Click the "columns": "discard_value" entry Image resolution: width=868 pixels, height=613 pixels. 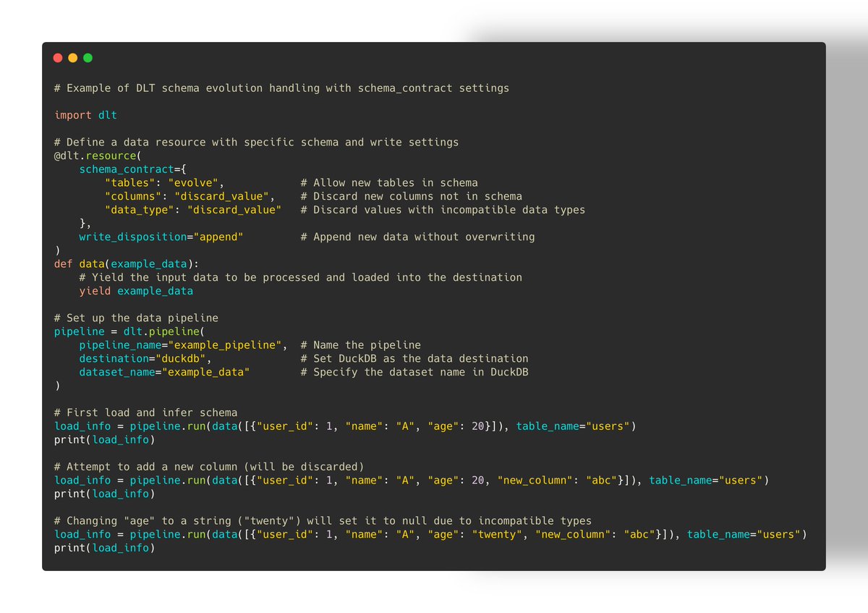190,196
